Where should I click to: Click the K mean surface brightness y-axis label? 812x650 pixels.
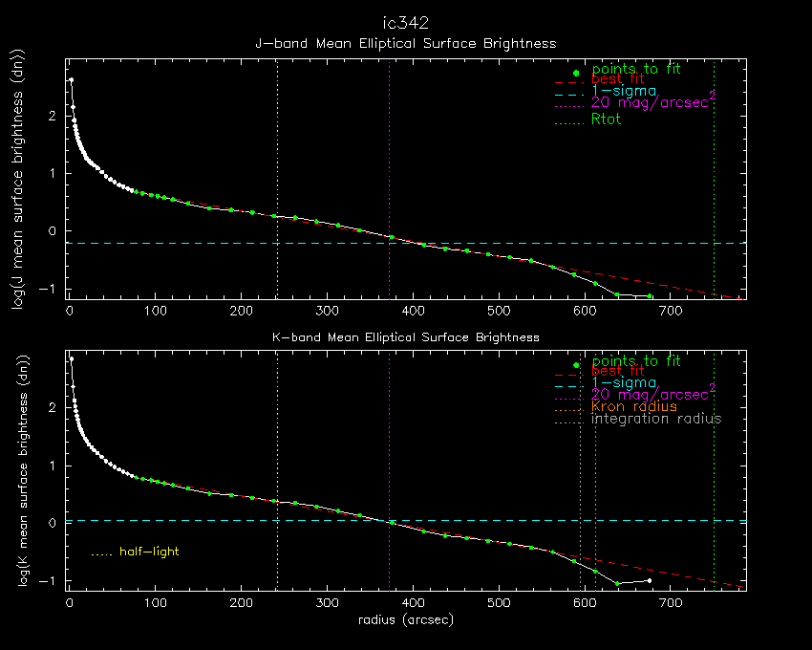click(x=19, y=471)
